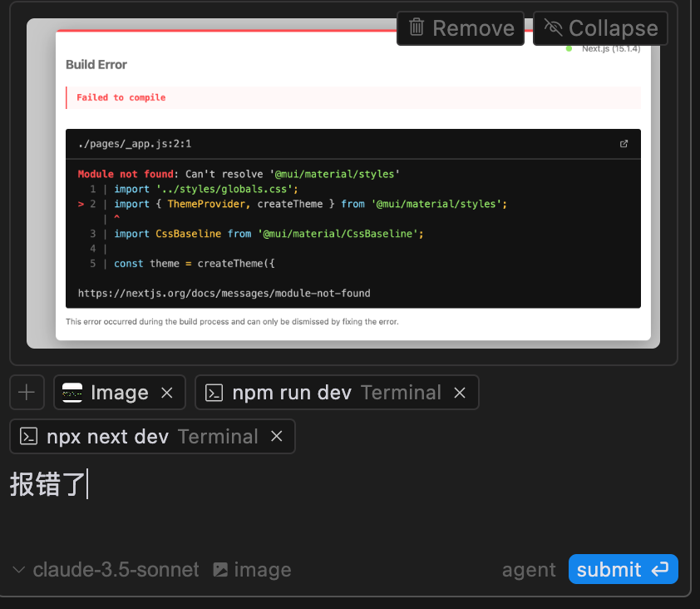Screen dimensions: 700x609
Task: Expand the model selector chevron
Action: pyautogui.click(x=19, y=570)
